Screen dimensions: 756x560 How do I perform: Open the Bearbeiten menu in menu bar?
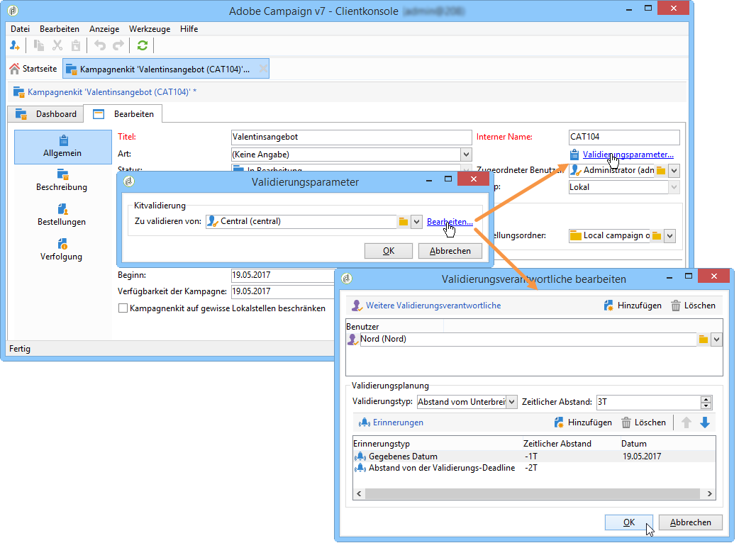pos(60,29)
